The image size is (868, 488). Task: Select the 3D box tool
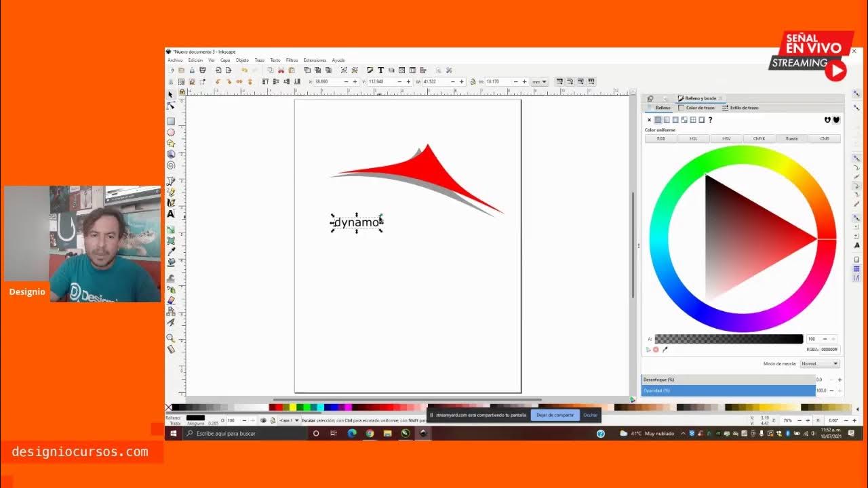tap(171, 154)
